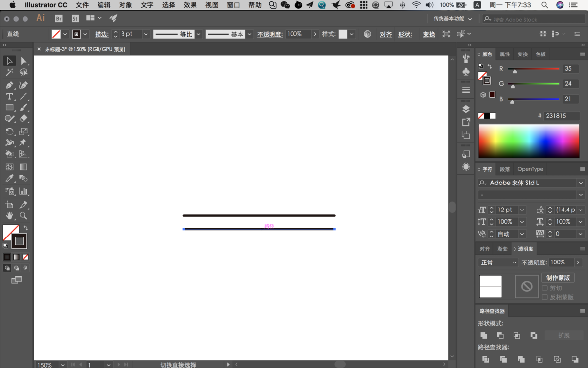The height and width of the screenshot is (368, 588).
Task: Select the Scale tool
Action: [23, 131]
